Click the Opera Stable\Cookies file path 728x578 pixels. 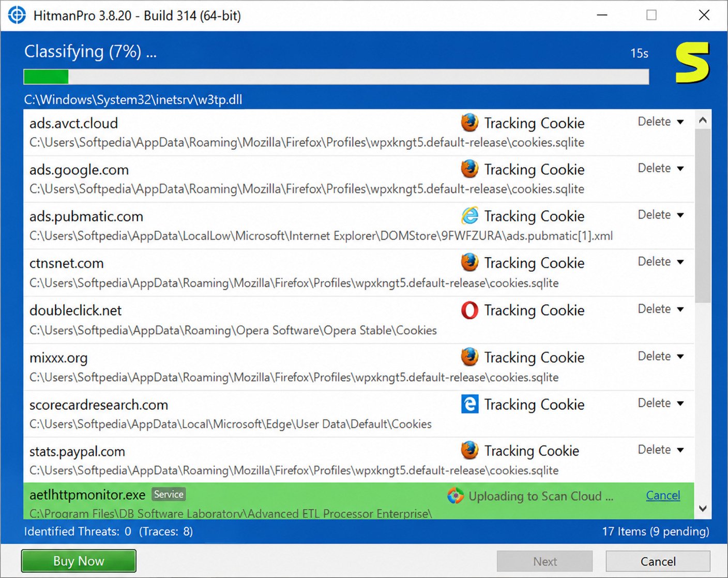(233, 330)
